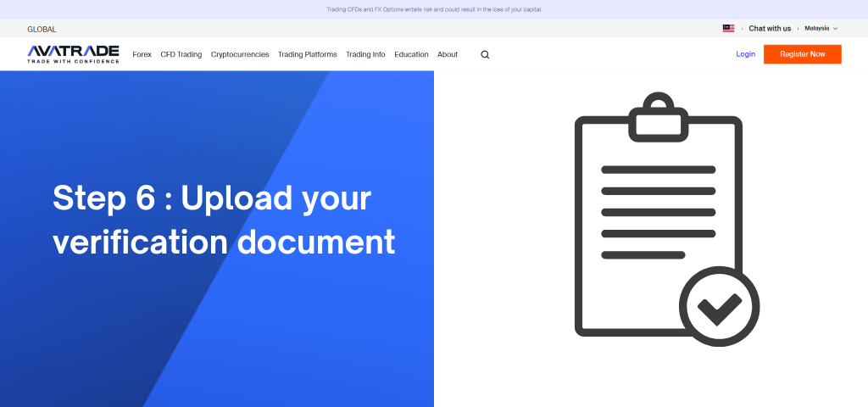The width and height of the screenshot is (868, 407).
Task: Open the search magnifier icon
Action: click(x=485, y=54)
